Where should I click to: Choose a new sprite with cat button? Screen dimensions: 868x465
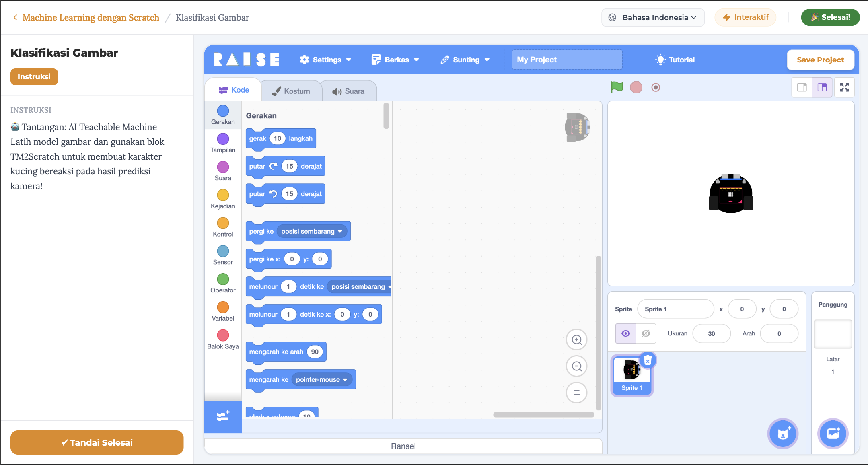tap(783, 434)
